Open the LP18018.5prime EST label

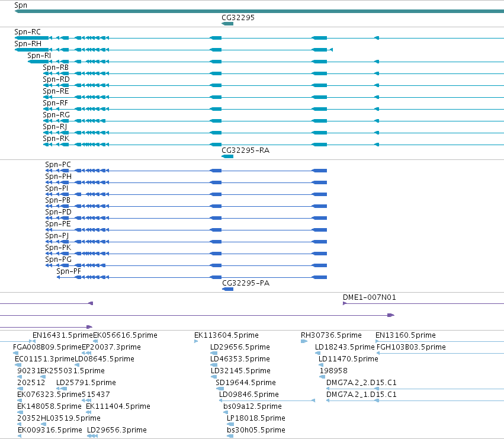point(256,418)
